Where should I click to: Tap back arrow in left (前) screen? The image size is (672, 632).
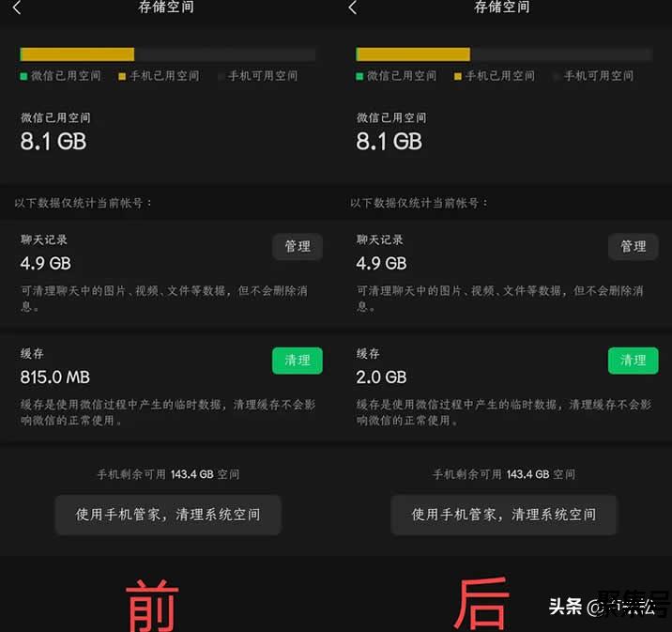tap(17, 8)
